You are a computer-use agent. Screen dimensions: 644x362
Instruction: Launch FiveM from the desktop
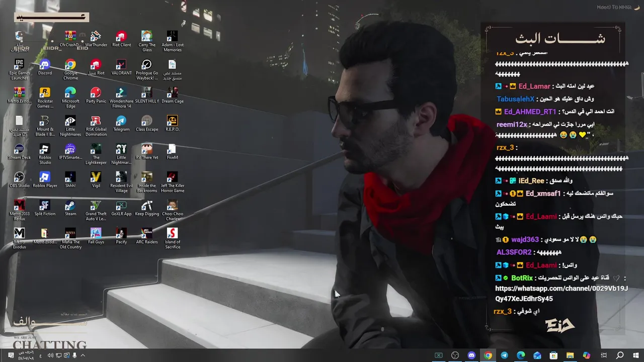172,152
